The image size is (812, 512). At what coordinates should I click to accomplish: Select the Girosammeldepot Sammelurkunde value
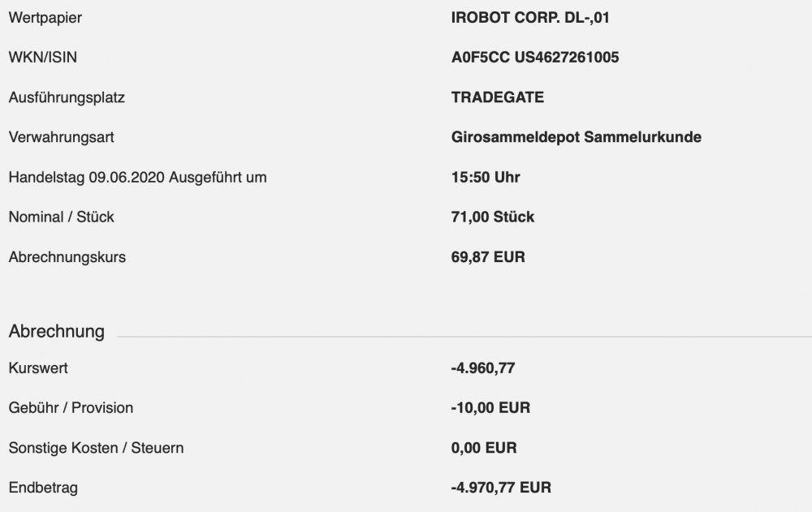[576, 137]
